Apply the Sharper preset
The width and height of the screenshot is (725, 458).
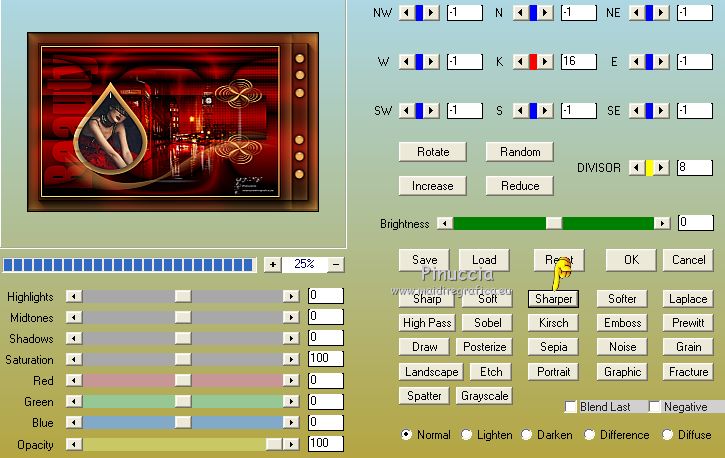pos(553,299)
